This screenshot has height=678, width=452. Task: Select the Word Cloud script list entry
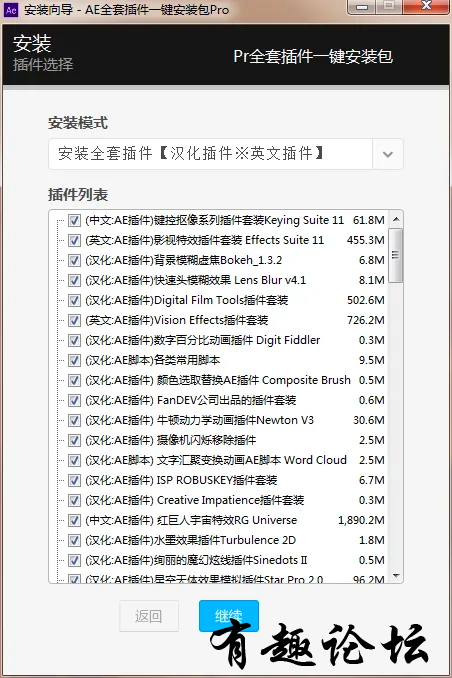pos(226,460)
